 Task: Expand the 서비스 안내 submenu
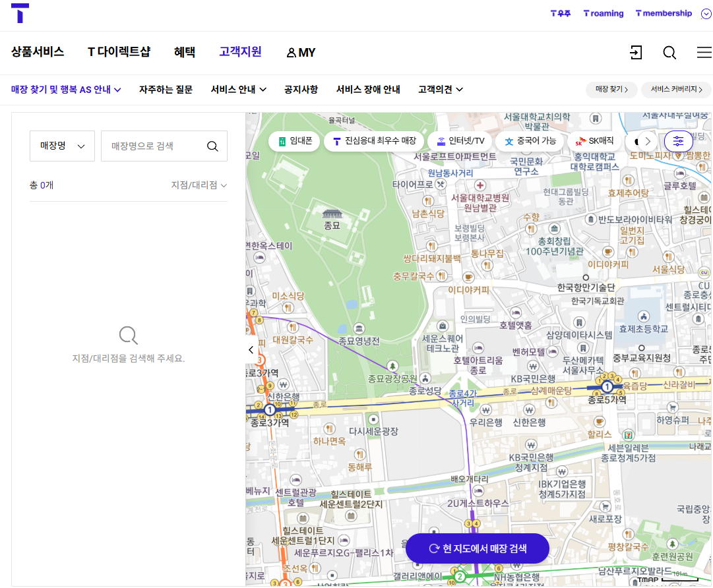238,90
